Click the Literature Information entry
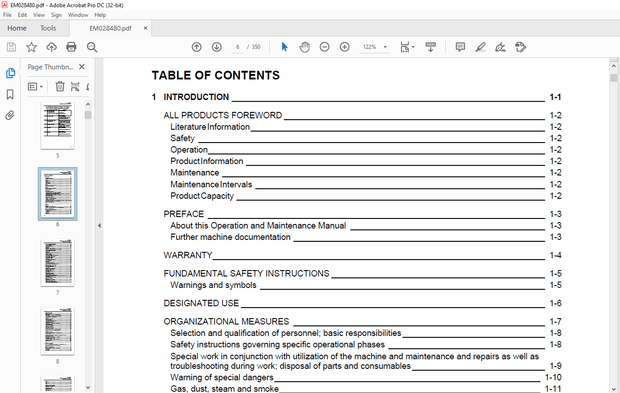This screenshot has width=620, height=393. pos(210,127)
